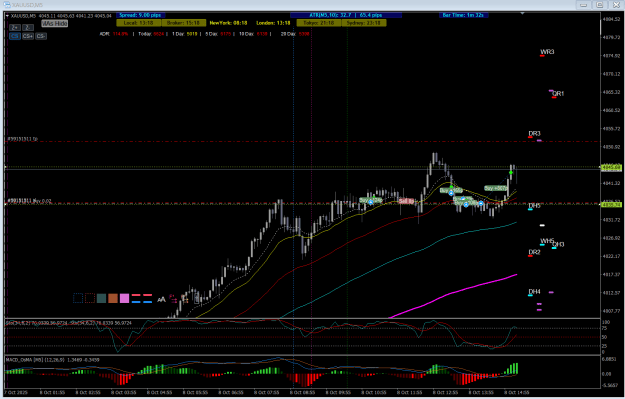The width and height of the screenshot is (625, 399).
Task: Click the iVas Hide button
Action: [55, 24]
